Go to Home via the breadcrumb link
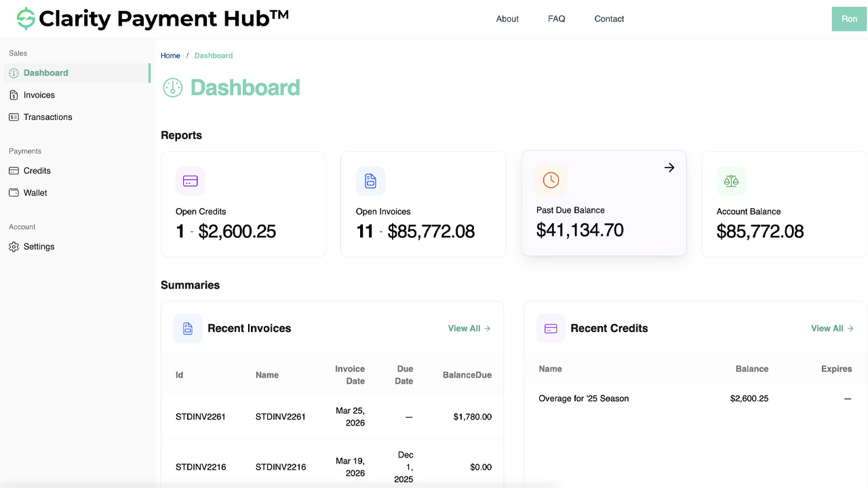This screenshot has width=868, height=488. (x=170, y=55)
